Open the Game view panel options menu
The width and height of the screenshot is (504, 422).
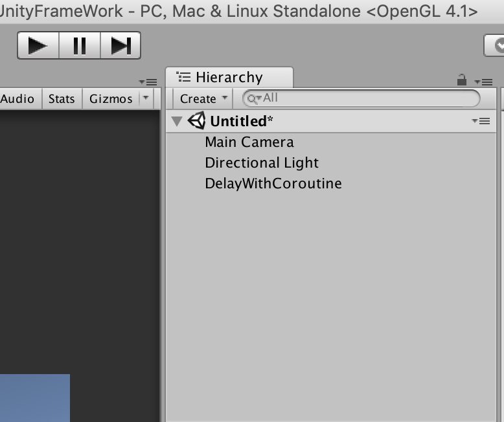(148, 82)
